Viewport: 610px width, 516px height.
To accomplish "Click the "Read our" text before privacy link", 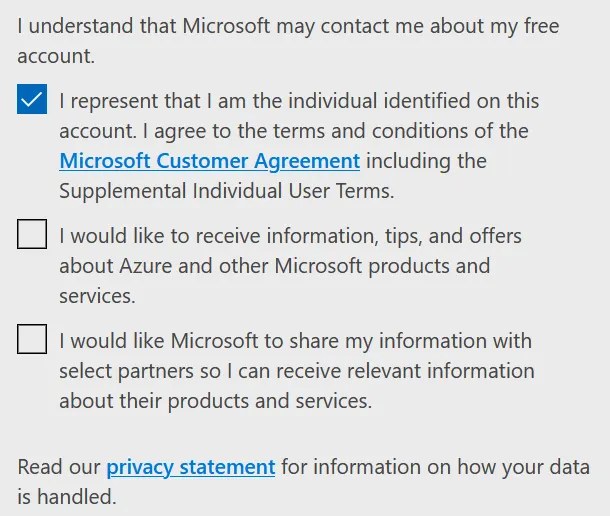I will coord(59,466).
